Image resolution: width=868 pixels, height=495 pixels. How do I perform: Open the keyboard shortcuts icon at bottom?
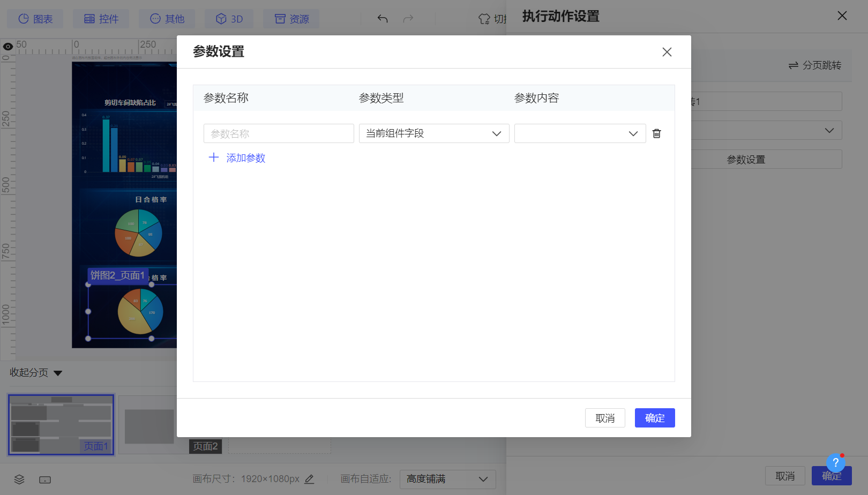[45, 479]
